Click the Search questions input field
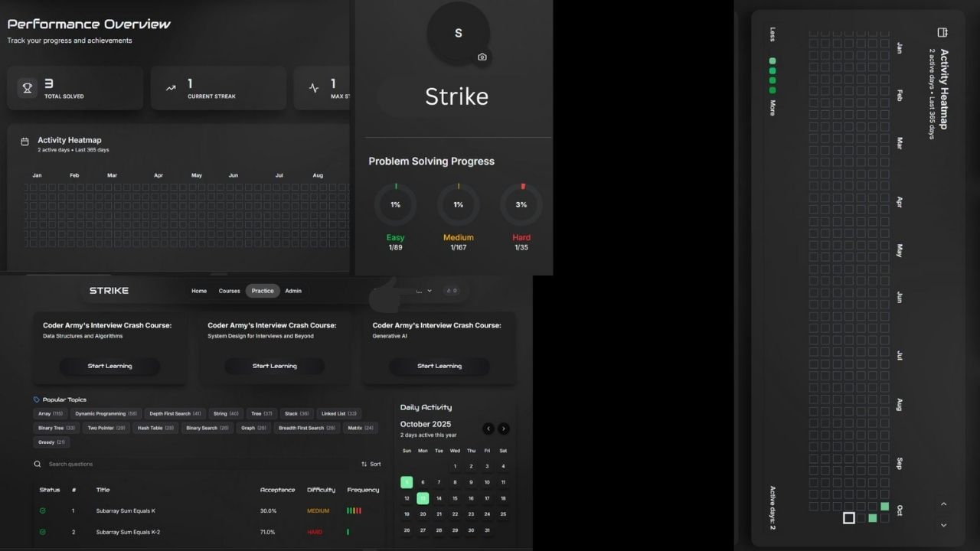The width and height of the screenshot is (980, 551). pyautogui.click(x=191, y=464)
